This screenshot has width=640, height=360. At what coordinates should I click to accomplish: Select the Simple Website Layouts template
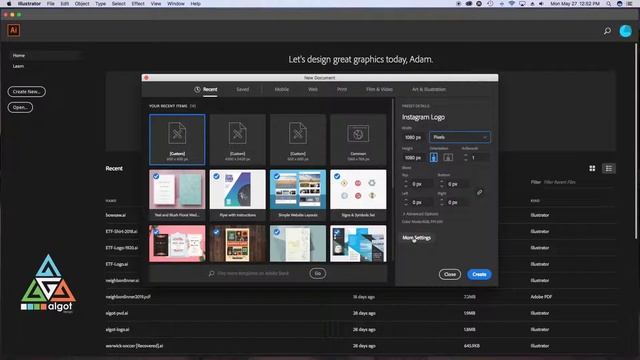[x=298, y=195]
